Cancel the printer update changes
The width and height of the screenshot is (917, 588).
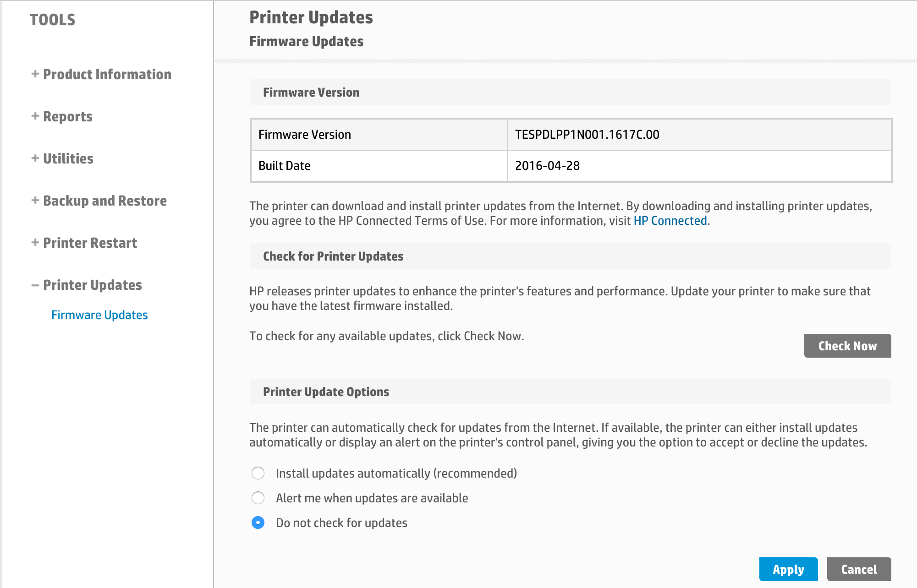[858, 569]
